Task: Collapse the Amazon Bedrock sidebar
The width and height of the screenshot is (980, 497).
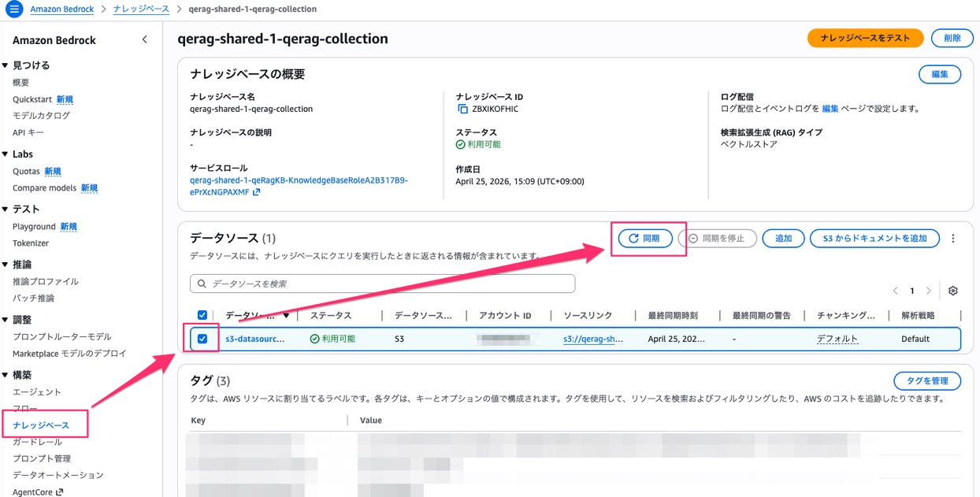Action: pos(144,39)
